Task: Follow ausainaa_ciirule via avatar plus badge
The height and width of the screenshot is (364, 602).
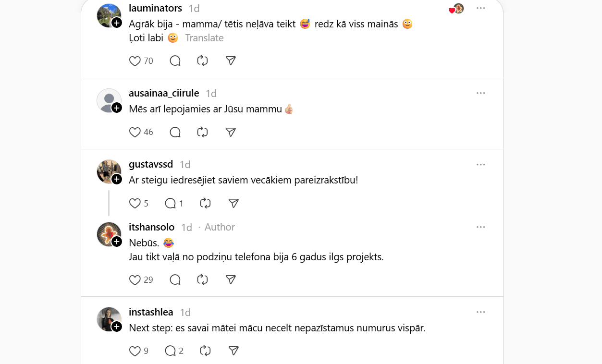Action: 117,108
